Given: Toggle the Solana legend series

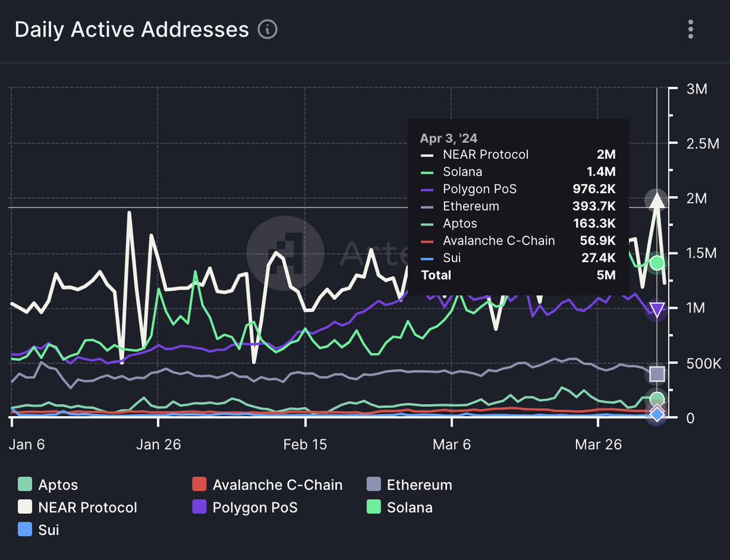Looking at the screenshot, I should 400,507.
